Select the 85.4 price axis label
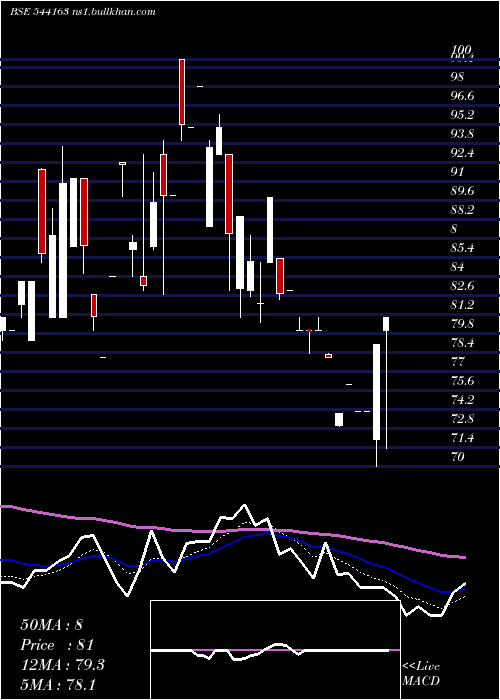500x700 pixels. click(x=462, y=248)
